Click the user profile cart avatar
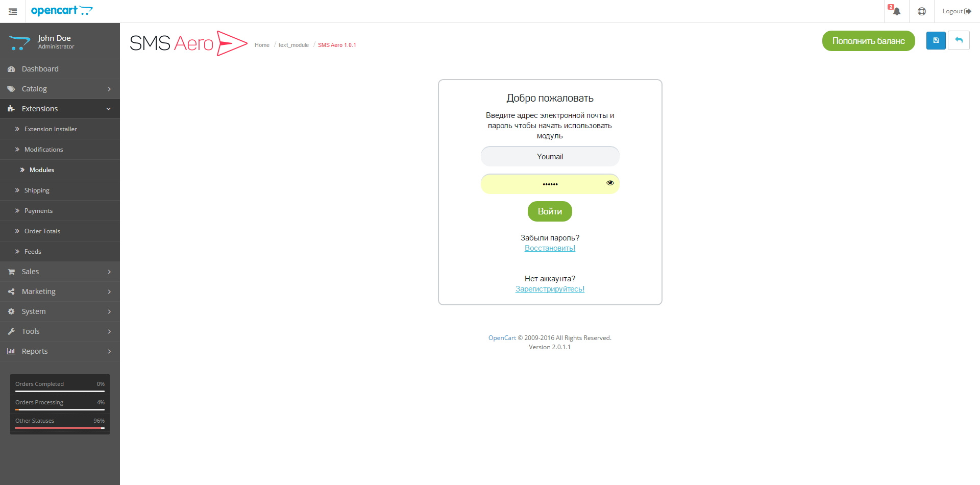 tap(19, 43)
